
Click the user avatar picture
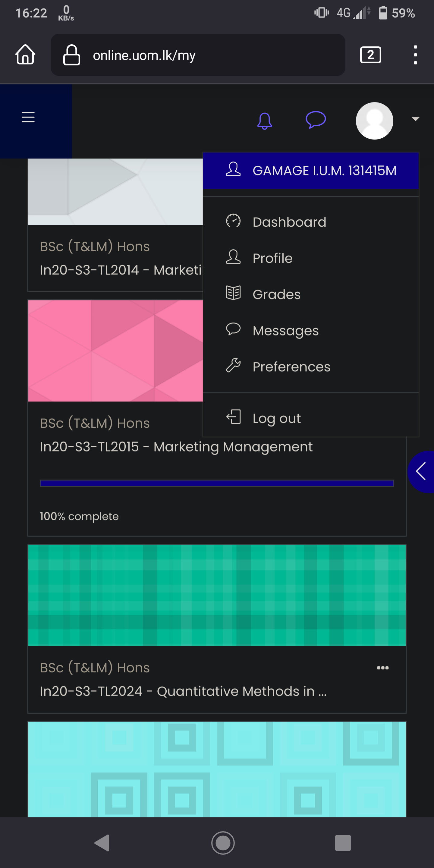point(374,121)
